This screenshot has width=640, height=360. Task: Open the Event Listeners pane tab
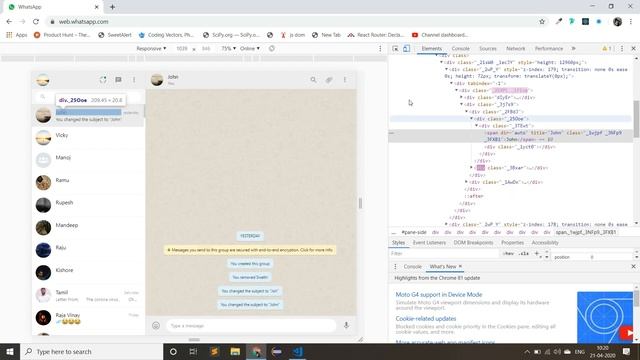click(x=429, y=242)
